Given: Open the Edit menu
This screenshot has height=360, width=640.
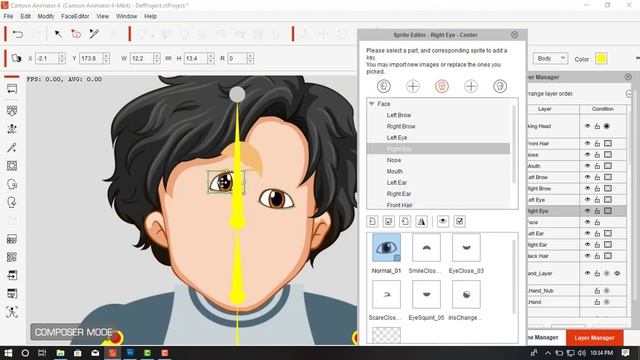Looking at the screenshot, I should [x=25, y=16].
